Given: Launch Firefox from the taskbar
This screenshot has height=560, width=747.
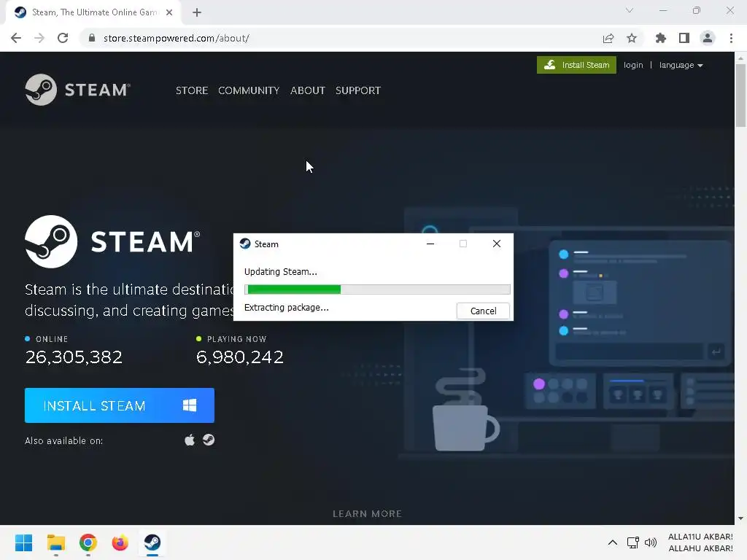Looking at the screenshot, I should click(x=120, y=542).
